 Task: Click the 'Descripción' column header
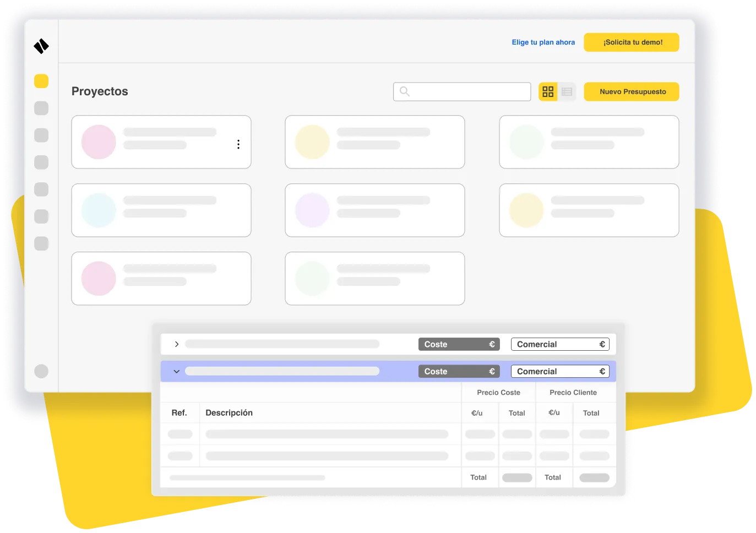pyautogui.click(x=229, y=413)
